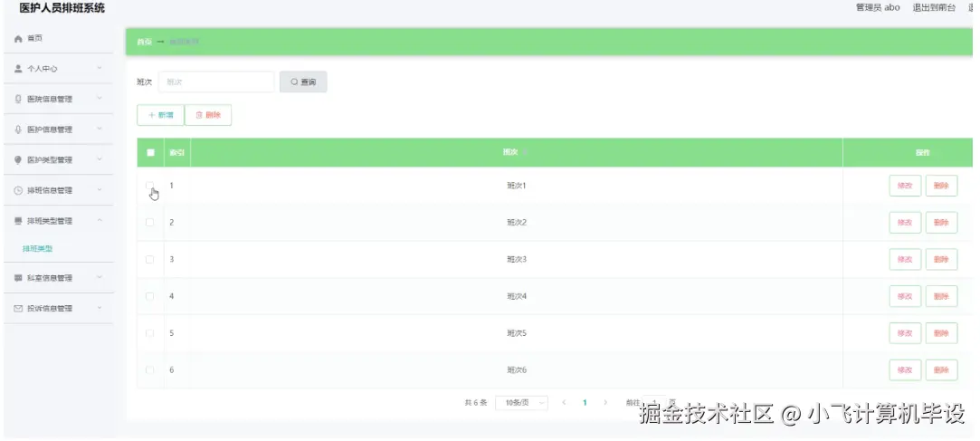Click 修改 for row 班次5
The width and height of the screenshot is (980, 441).
[905, 333]
